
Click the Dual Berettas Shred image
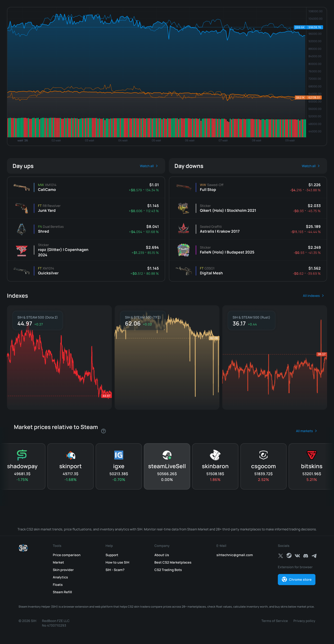tap(22, 229)
